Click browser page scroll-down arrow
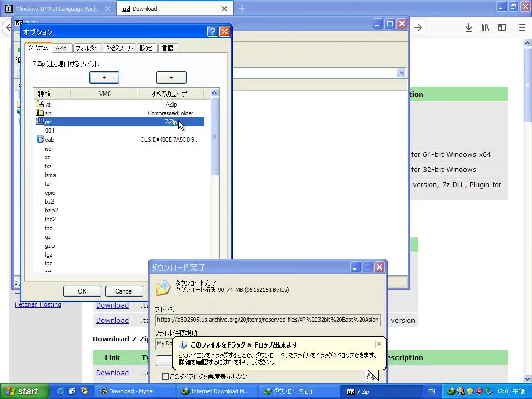The image size is (532, 399). pyautogui.click(x=528, y=379)
